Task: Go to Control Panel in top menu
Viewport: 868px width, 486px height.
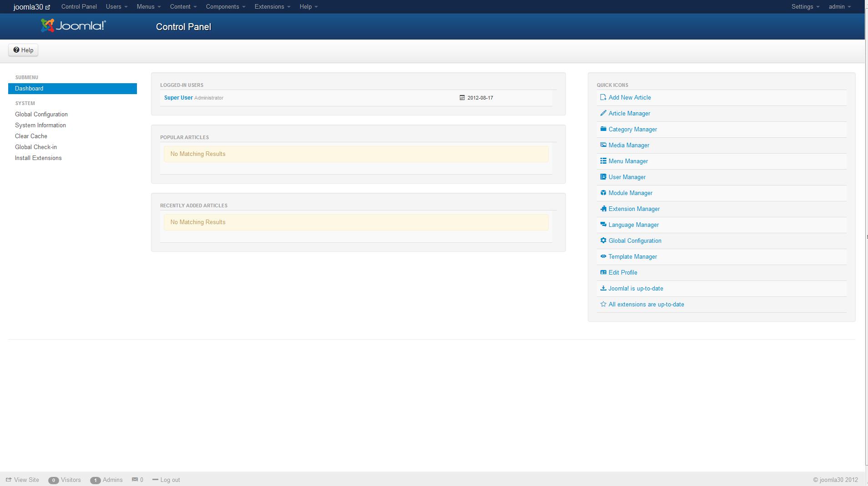Action: point(79,6)
